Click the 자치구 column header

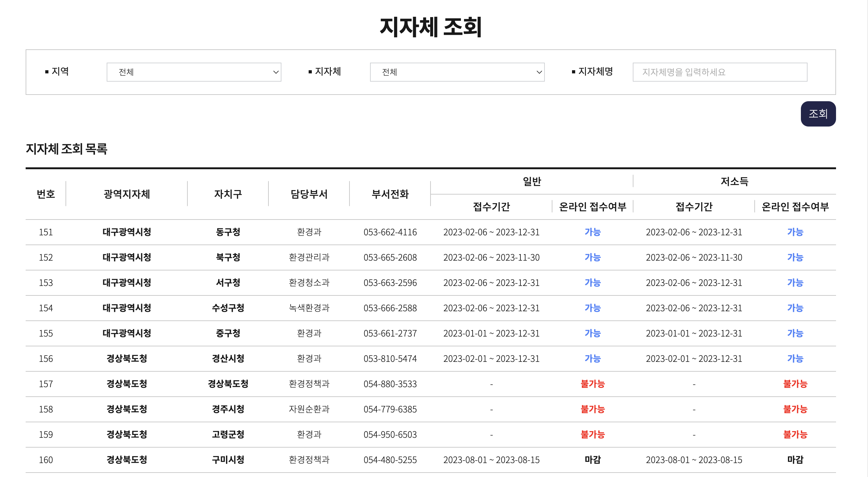click(228, 194)
